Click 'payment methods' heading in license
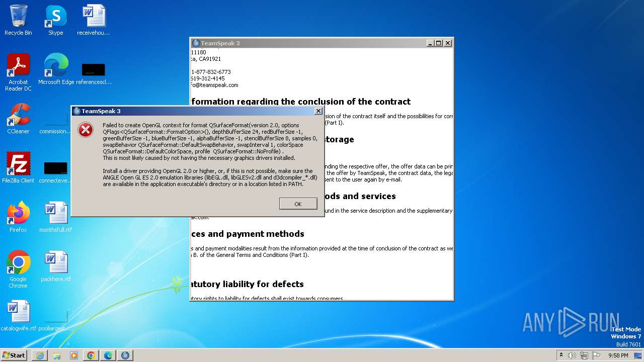The image size is (644, 362). click(x=248, y=234)
